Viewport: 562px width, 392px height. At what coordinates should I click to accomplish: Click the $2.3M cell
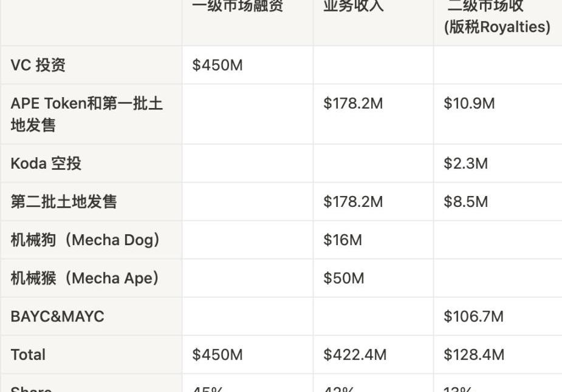[x=465, y=163]
